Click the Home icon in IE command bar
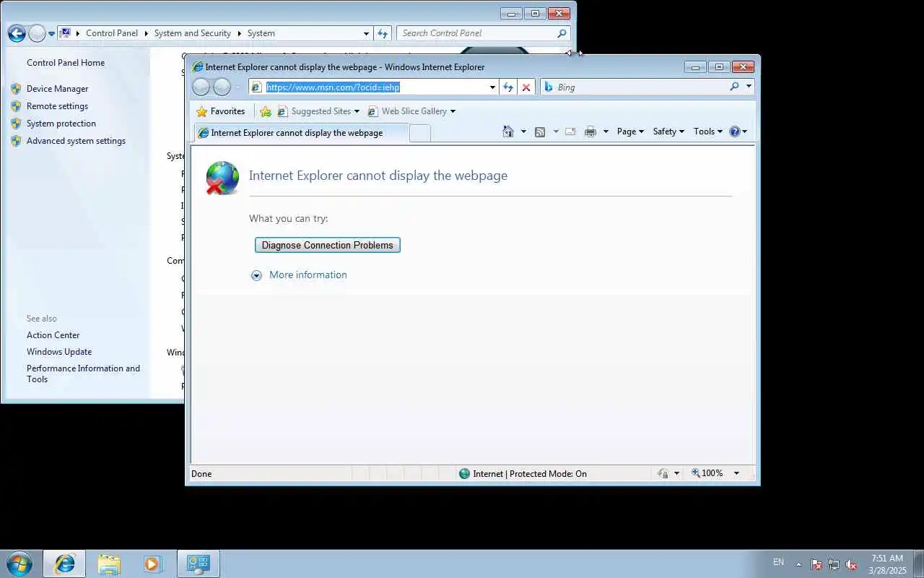 point(508,131)
